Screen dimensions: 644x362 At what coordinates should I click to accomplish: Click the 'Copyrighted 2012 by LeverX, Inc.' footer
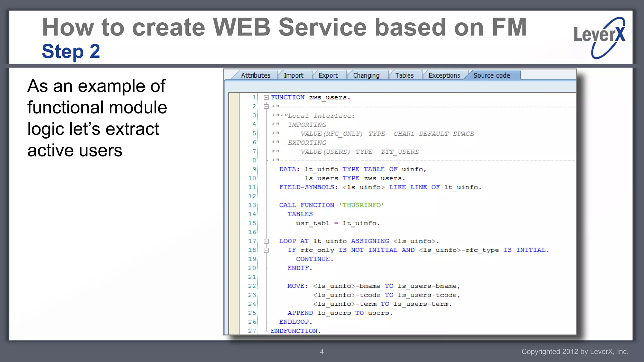click(x=575, y=352)
